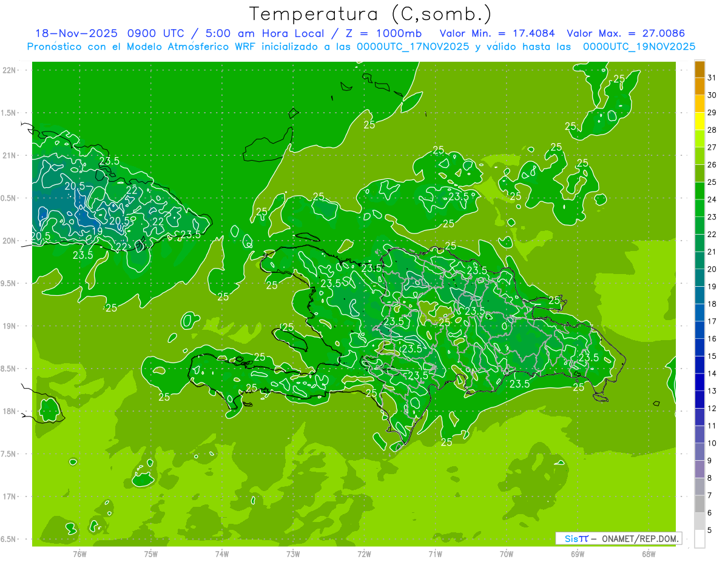Click the title "Temperatura (C,somb.)"
The height and width of the screenshot is (562, 728).
tap(371, 15)
